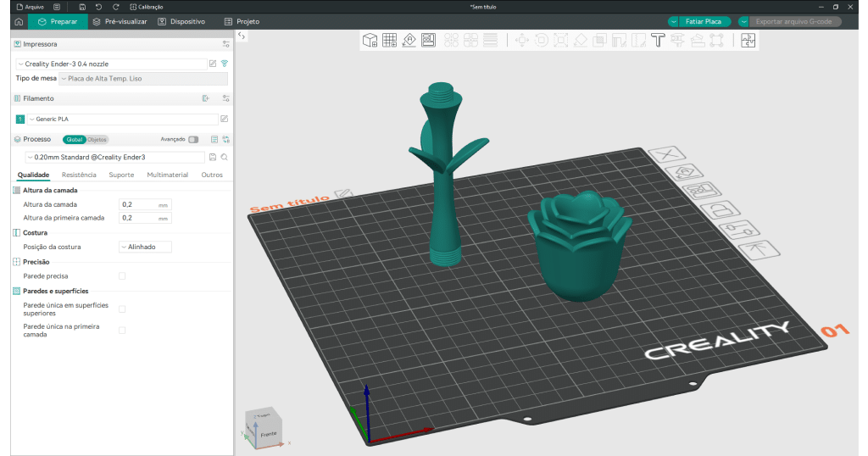Select the Rotate tool in toolbar
This screenshot has width=868, height=456.
[x=542, y=41]
